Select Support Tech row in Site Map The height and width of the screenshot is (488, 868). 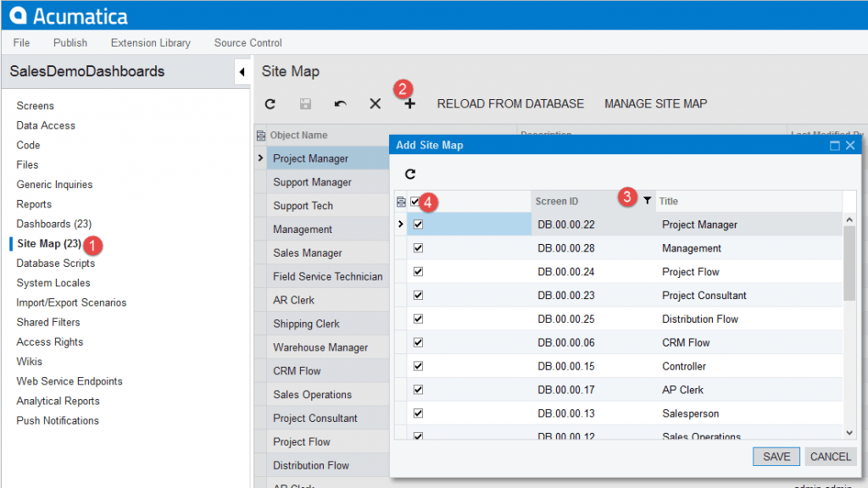tap(328, 206)
